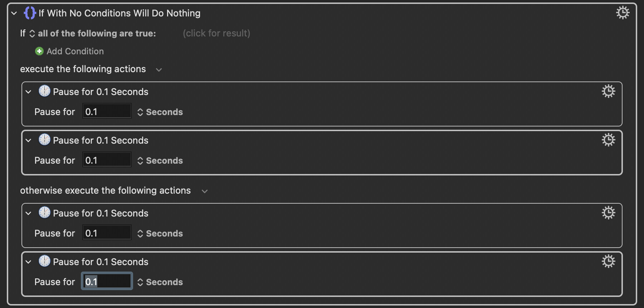Screen dimensions: 644x308
Task: Collapse the first Pause for 0.1 Seconds action
Action: click(x=28, y=92)
